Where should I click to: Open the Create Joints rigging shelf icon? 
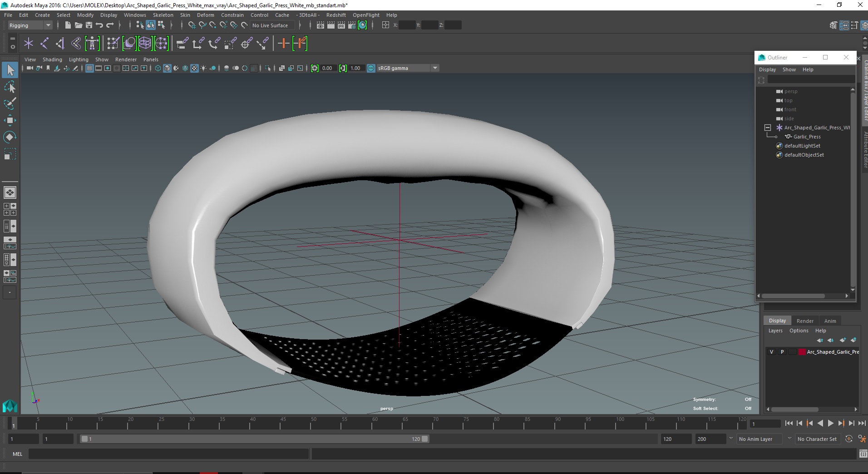44,44
